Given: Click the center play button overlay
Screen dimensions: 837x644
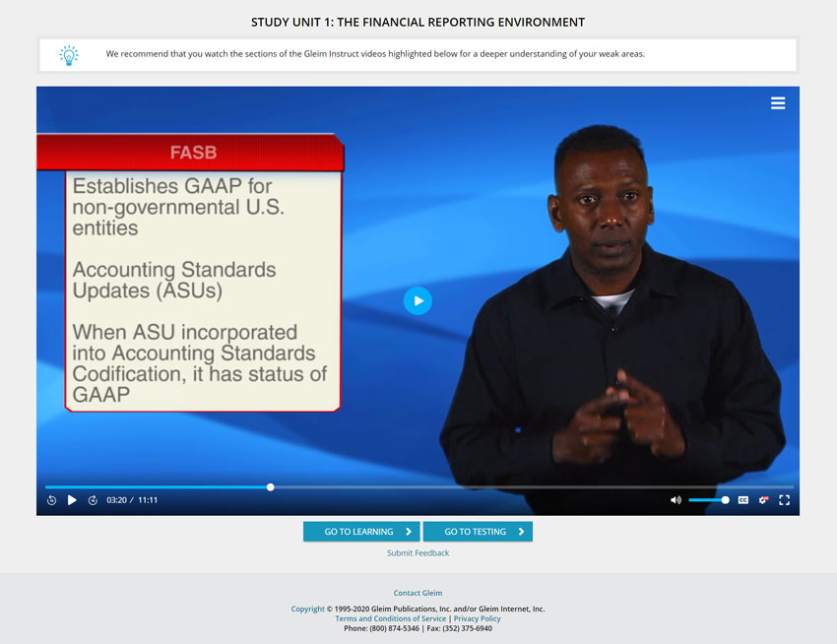Looking at the screenshot, I should tap(418, 301).
